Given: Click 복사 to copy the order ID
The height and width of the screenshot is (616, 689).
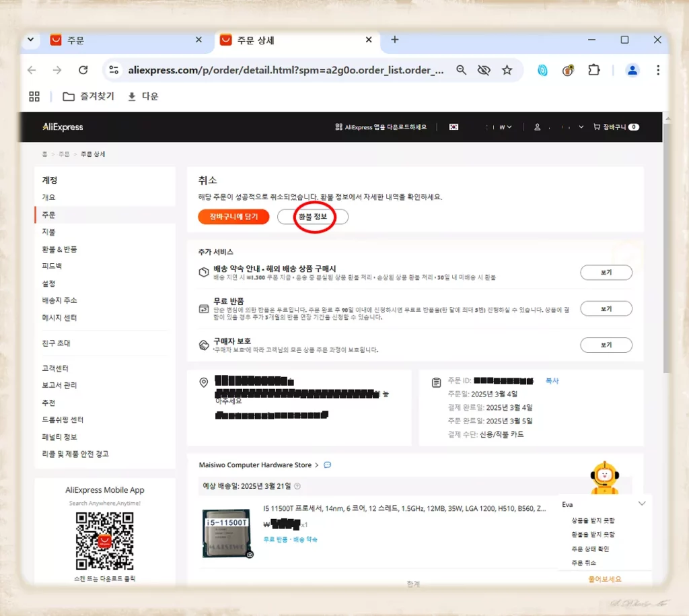Looking at the screenshot, I should (x=552, y=380).
